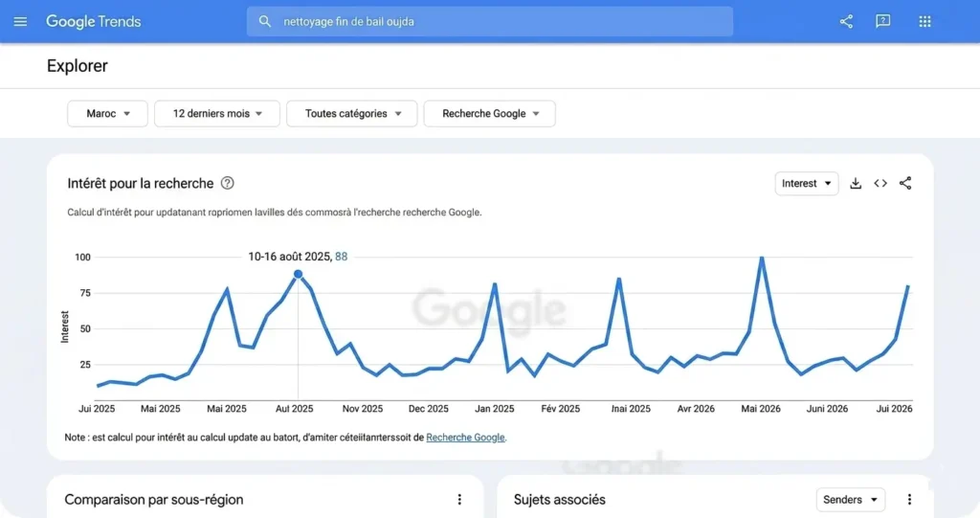Open the Recherche Google search type dropdown
The image size is (980, 518).
(x=489, y=114)
